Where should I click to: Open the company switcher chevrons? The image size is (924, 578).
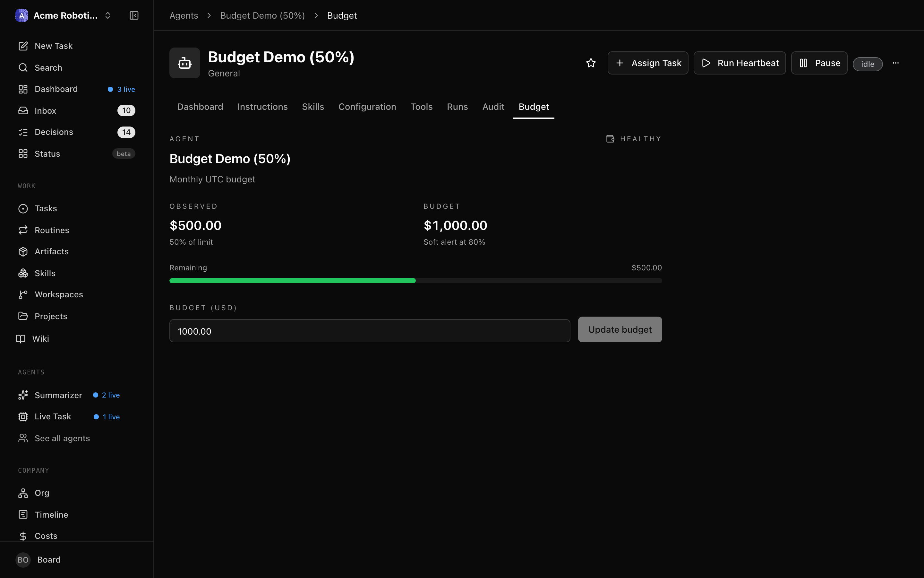(108, 15)
